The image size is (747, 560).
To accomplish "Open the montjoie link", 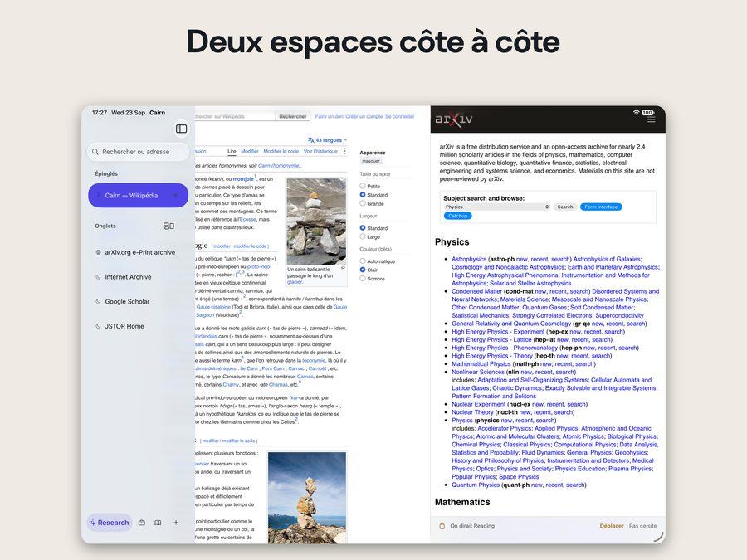I will tap(243, 179).
